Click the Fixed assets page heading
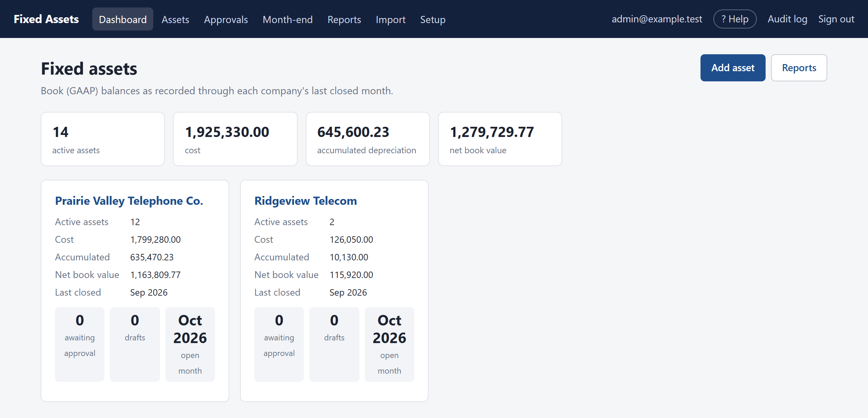The image size is (868, 418). 89,69
